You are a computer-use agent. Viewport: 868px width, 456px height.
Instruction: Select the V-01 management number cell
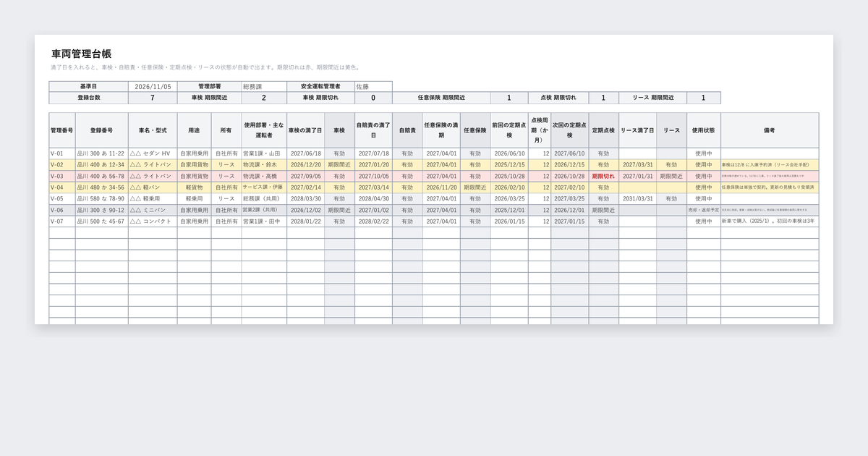point(62,153)
